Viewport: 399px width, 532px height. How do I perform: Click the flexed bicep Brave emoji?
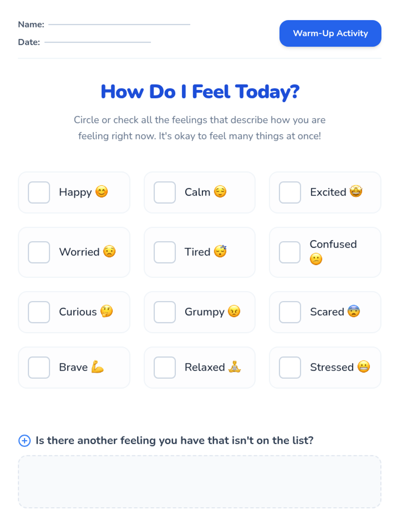tap(97, 367)
